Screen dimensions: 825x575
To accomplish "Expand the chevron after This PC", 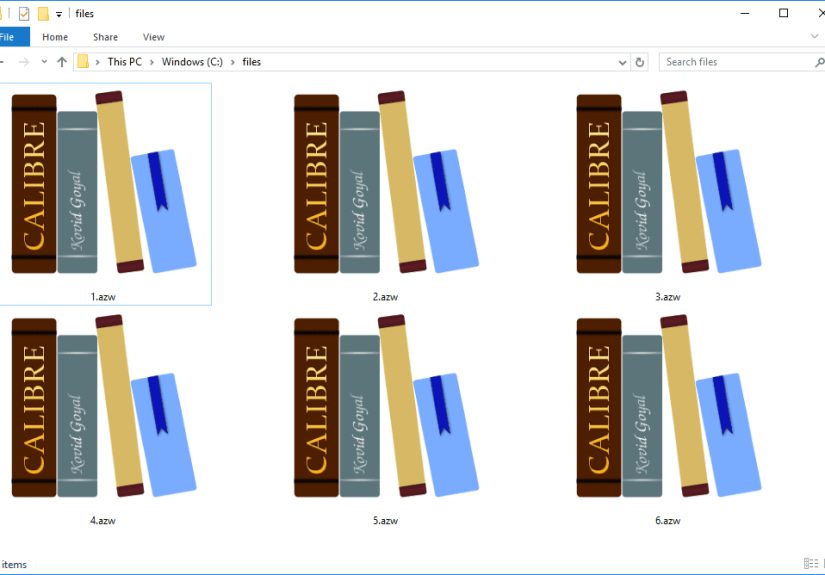I will pyautogui.click(x=152, y=62).
